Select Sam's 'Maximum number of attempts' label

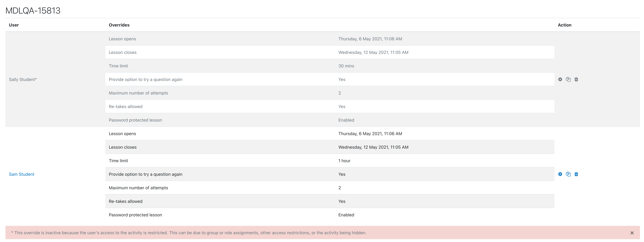(138, 188)
